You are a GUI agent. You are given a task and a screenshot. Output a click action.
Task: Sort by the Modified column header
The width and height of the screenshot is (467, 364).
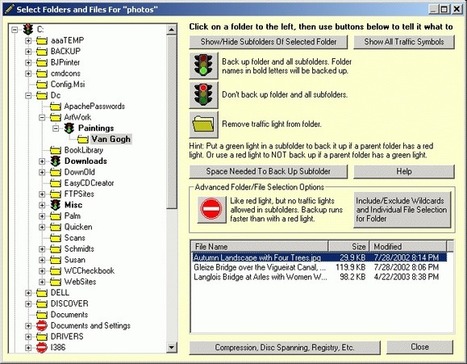408,246
